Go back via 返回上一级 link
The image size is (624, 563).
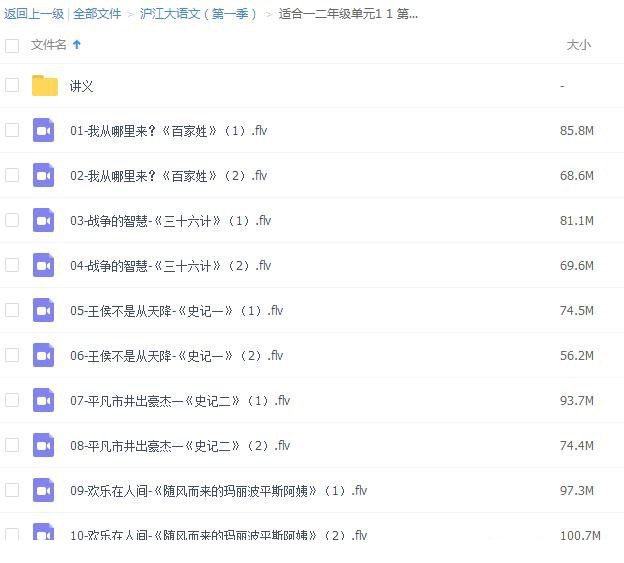34,14
